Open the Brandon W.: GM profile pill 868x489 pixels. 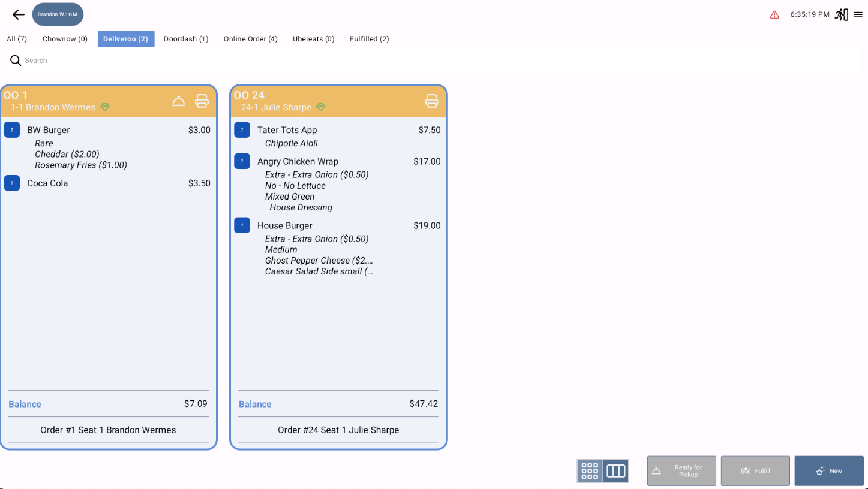tap(58, 14)
